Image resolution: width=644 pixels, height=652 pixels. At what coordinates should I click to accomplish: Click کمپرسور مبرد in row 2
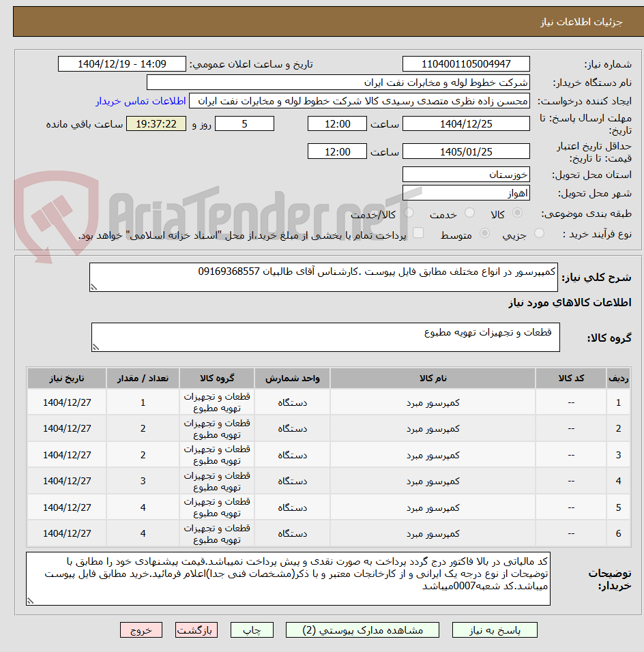tap(433, 428)
